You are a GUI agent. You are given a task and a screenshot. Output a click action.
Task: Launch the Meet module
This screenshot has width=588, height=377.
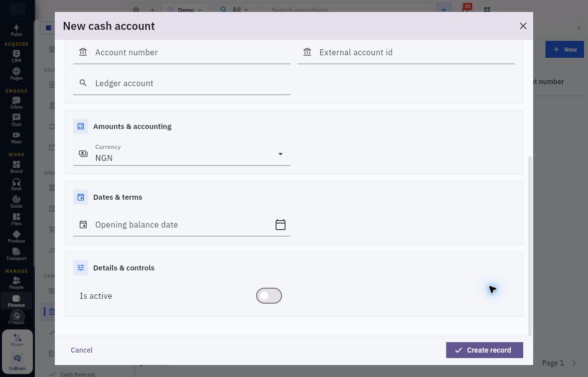click(x=16, y=137)
